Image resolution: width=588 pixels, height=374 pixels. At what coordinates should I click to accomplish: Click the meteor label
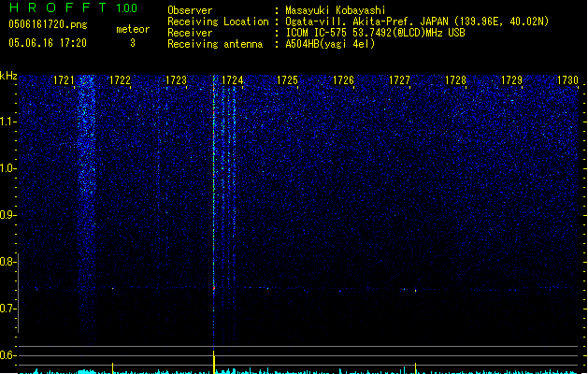point(133,29)
